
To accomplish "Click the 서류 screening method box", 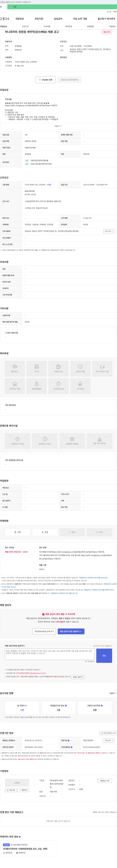I will (18, 532).
